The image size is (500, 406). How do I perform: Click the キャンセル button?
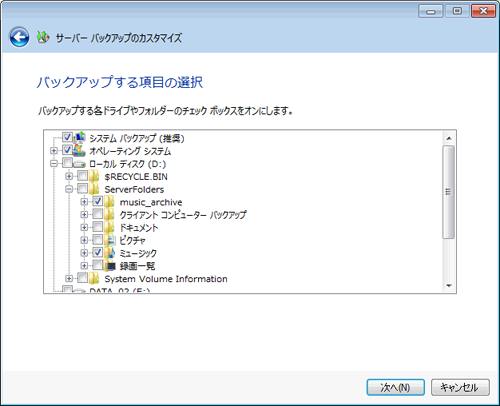(460, 387)
